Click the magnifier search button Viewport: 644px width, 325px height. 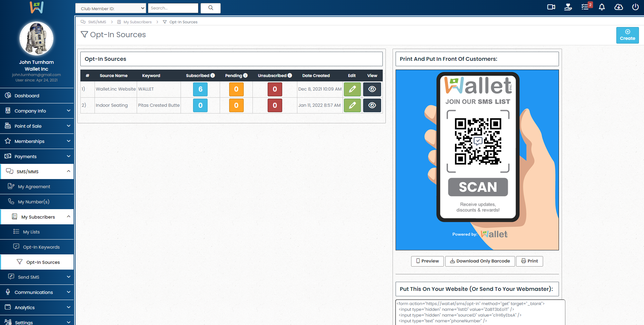211,8
